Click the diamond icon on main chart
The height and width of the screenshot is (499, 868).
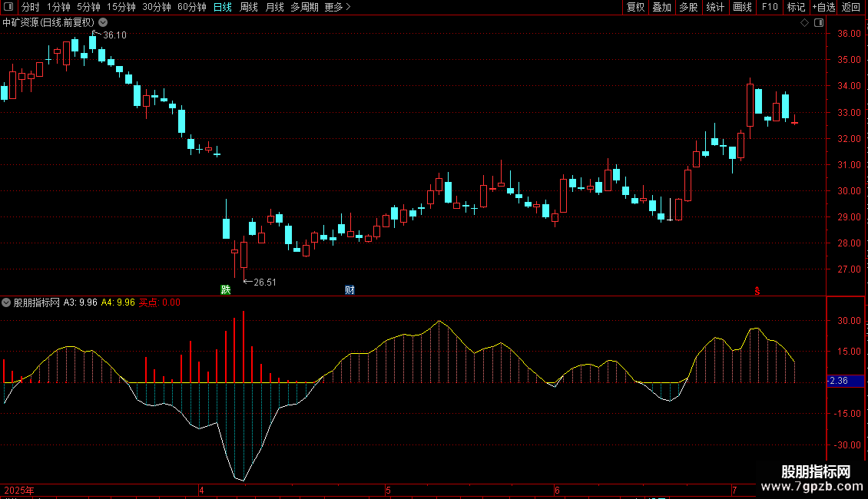pos(805,23)
